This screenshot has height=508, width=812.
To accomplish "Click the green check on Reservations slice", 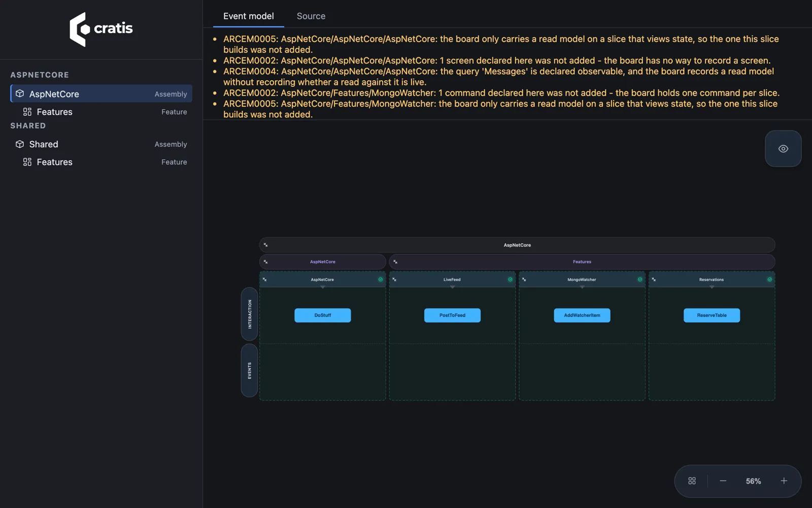I will pyautogui.click(x=770, y=279).
